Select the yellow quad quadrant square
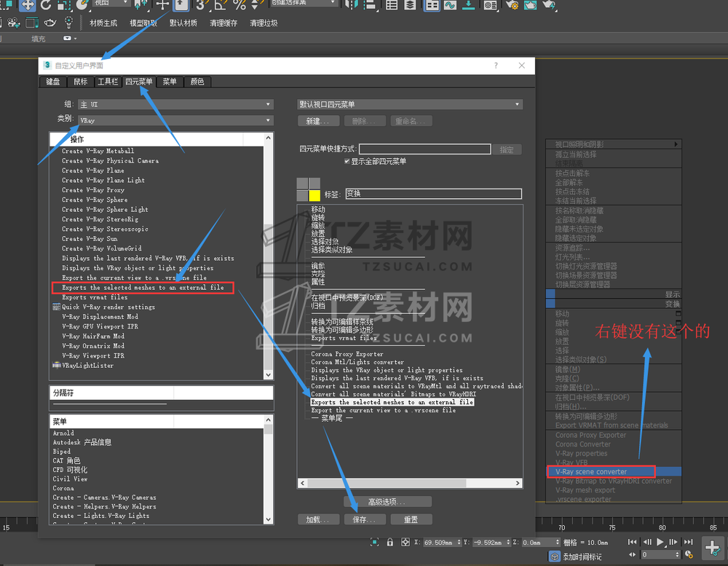The width and height of the screenshot is (728, 566). point(314,196)
